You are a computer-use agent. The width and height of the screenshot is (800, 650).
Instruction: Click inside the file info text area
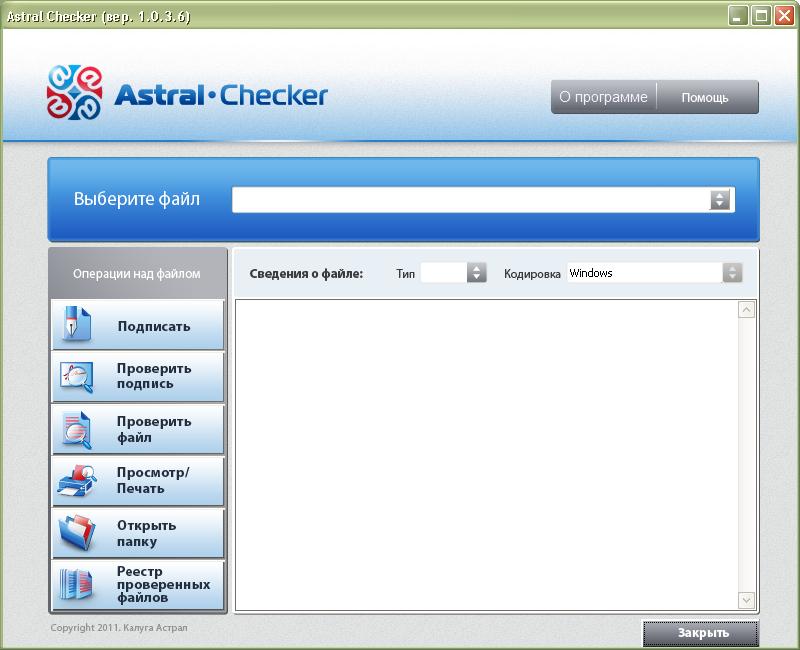[x=486, y=455]
